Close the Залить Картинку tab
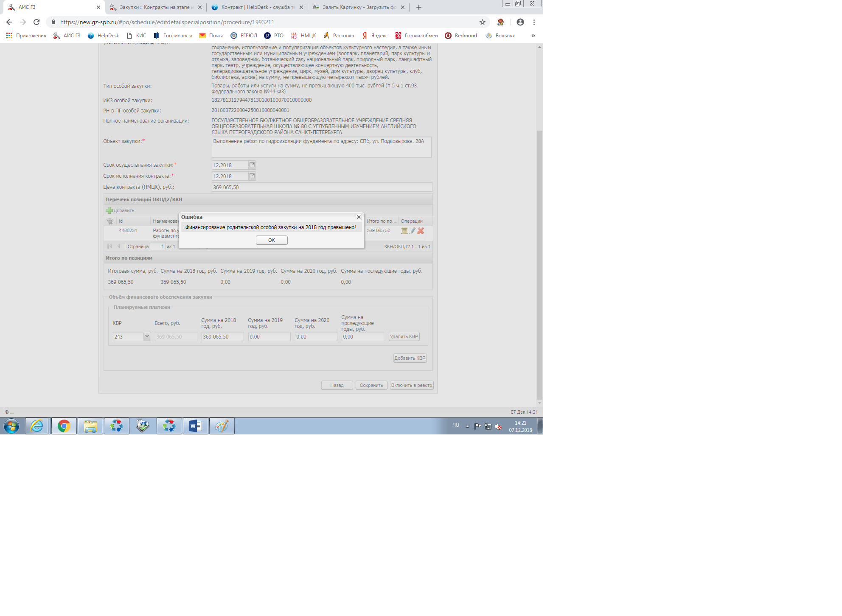Screen dimensions: 842x616 403,7
